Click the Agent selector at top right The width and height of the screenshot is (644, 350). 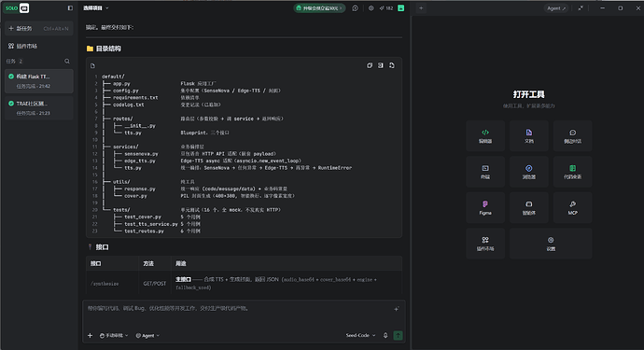556,8
